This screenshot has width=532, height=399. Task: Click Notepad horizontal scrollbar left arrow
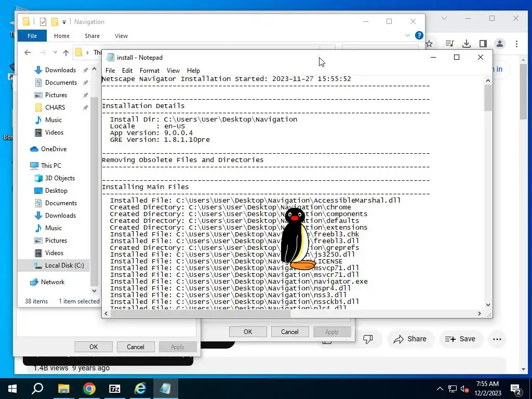(x=106, y=314)
